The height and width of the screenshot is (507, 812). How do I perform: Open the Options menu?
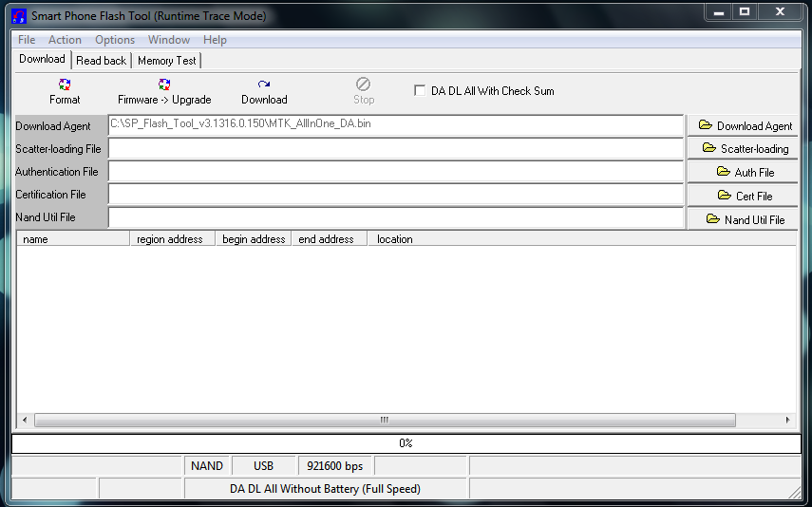[115, 40]
